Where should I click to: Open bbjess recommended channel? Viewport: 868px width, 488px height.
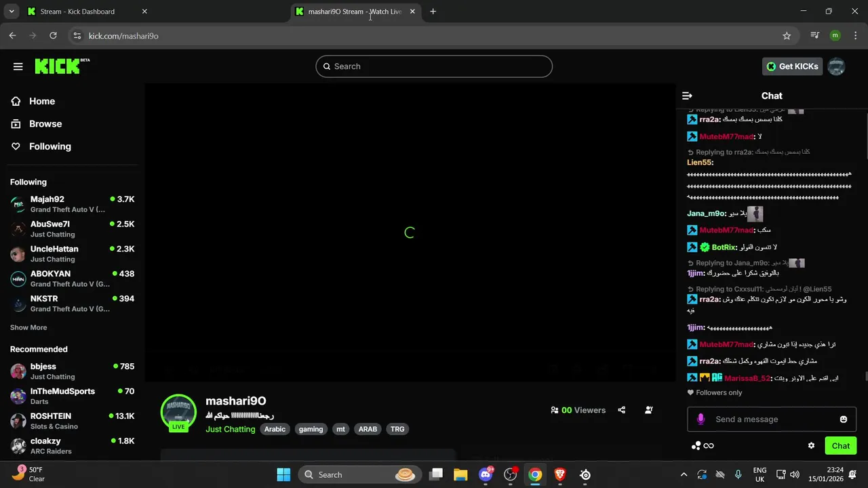(72, 371)
